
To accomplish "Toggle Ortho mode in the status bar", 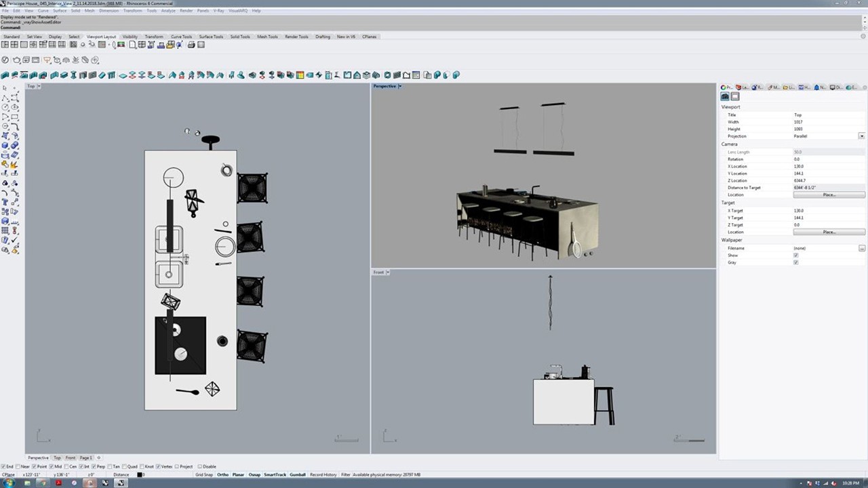I will (222, 474).
